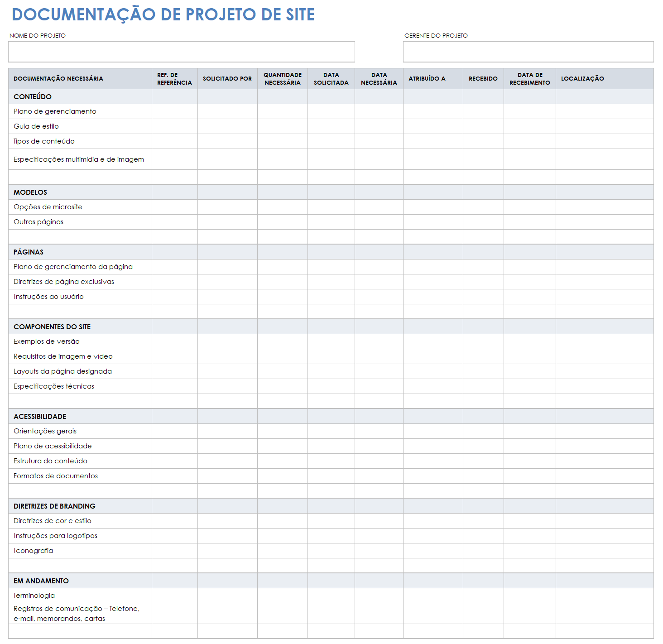Select the 'Documentação de Projeto de Site' title

pos(163,14)
